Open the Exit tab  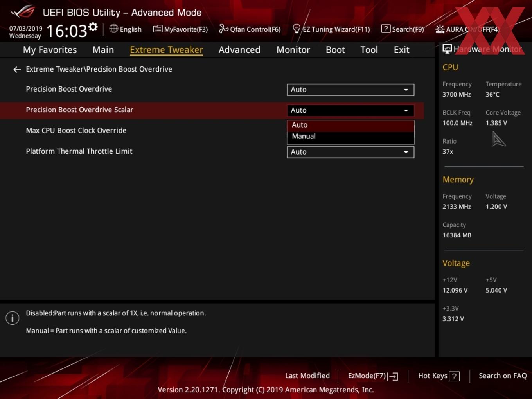tap(401, 50)
